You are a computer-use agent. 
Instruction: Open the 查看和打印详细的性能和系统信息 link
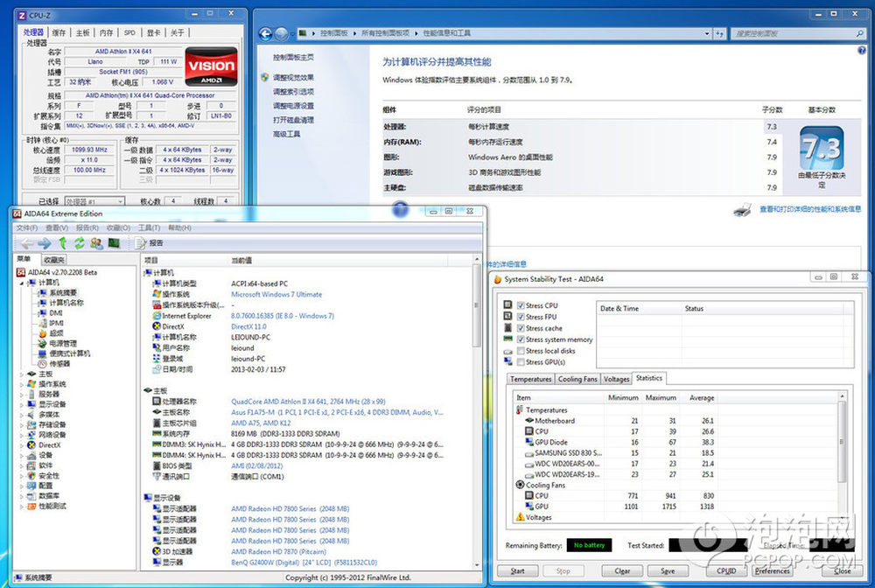tap(810, 209)
